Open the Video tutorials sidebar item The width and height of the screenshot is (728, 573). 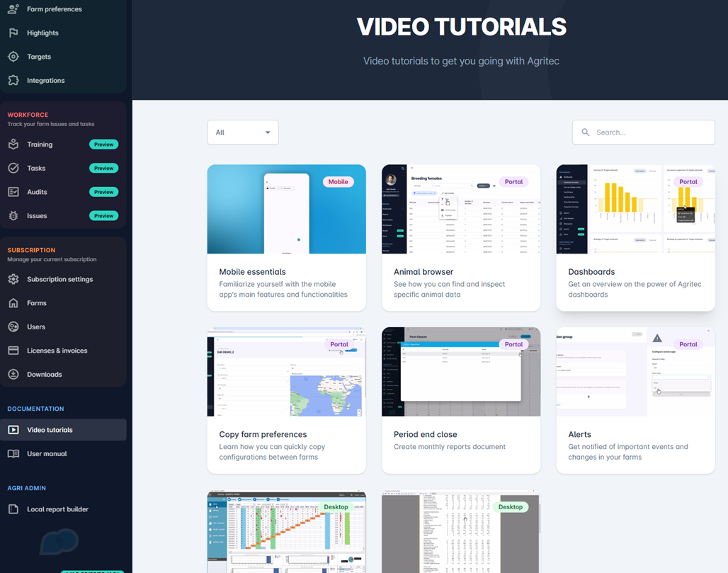(50, 430)
